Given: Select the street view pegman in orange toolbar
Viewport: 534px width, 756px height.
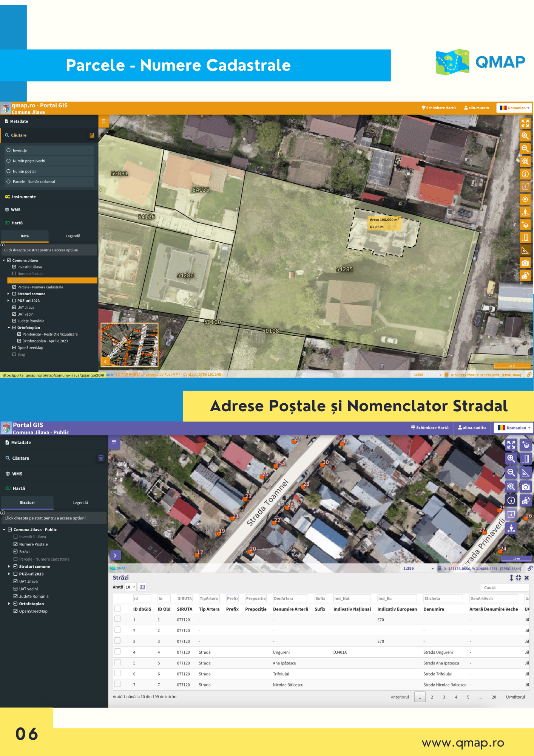Looking at the screenshot, I should (x=525, y=212).
